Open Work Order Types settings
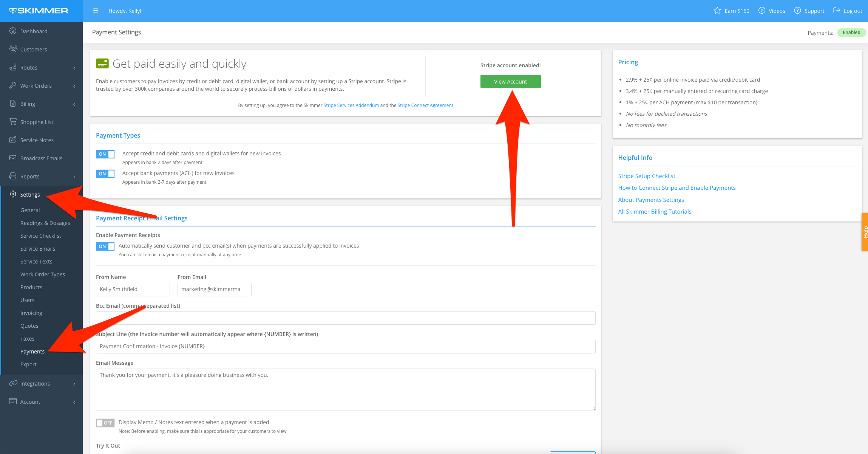Image resolution: width=868 pixels, height=454 pixels. click(43, 274)
